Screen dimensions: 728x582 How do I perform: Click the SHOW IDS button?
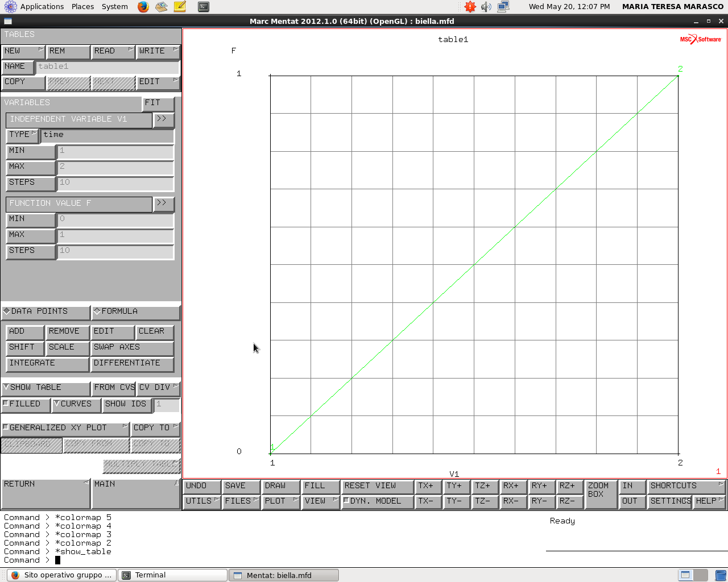point(126,405)
